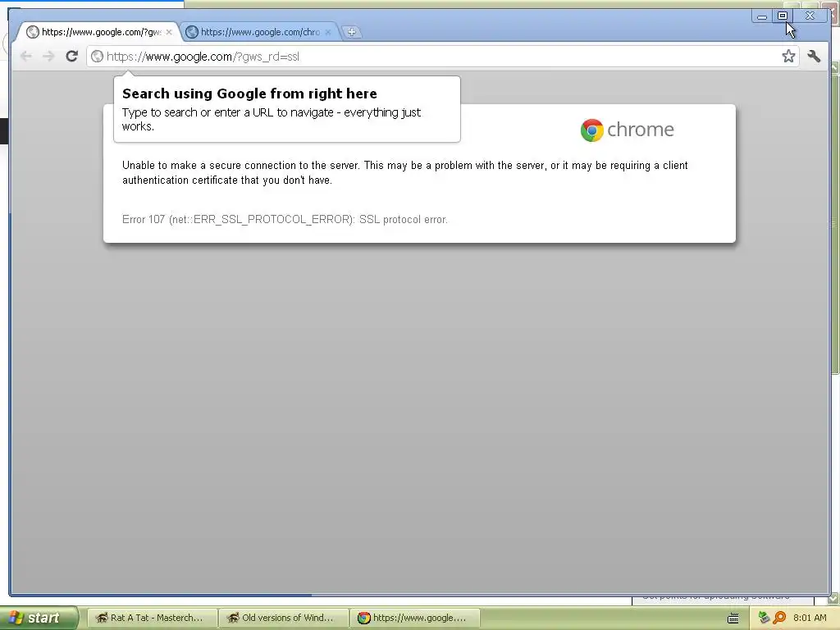
Task: Click the magnifier tray icon
Action: pyautogui.click(x=779, y=618)
